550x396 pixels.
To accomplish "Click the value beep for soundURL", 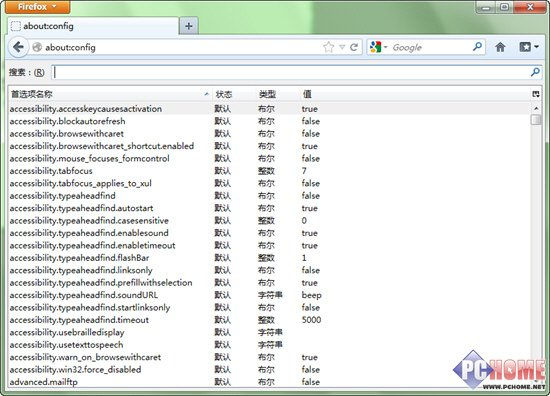I will 311,295.
